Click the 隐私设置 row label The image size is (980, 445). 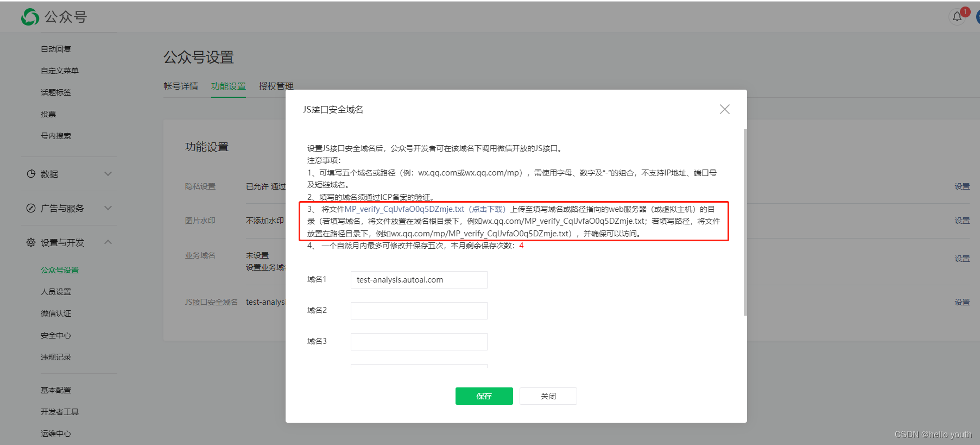pyautogui.click(x=200, y=186)
